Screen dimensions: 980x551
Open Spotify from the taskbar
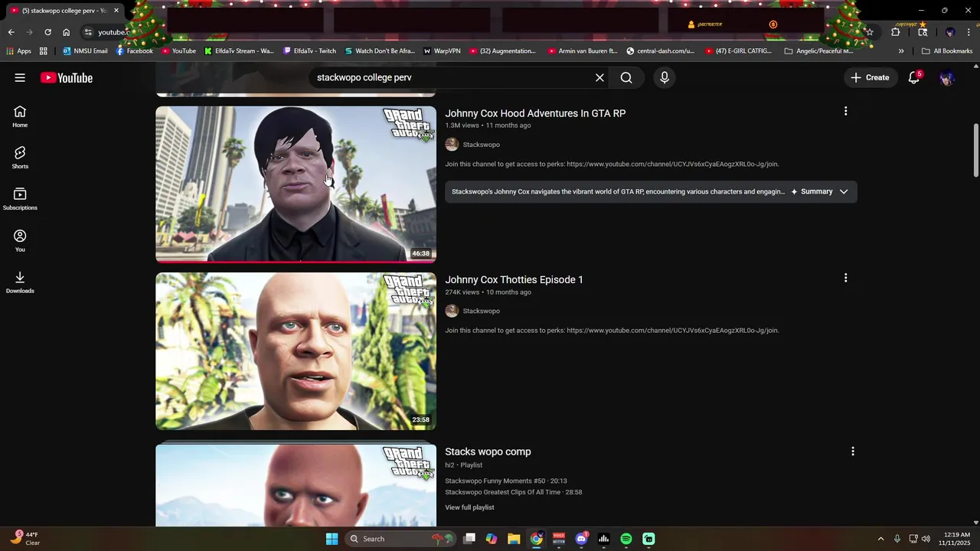[626, 539]
